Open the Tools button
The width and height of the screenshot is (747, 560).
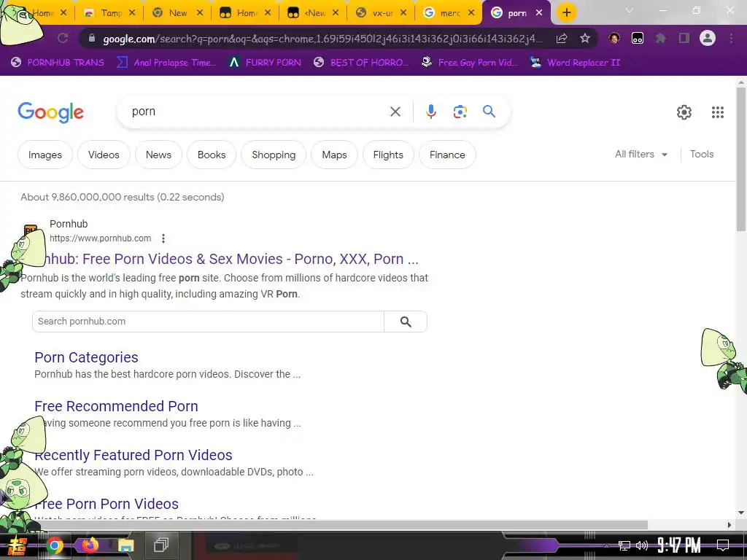(702, 155)
